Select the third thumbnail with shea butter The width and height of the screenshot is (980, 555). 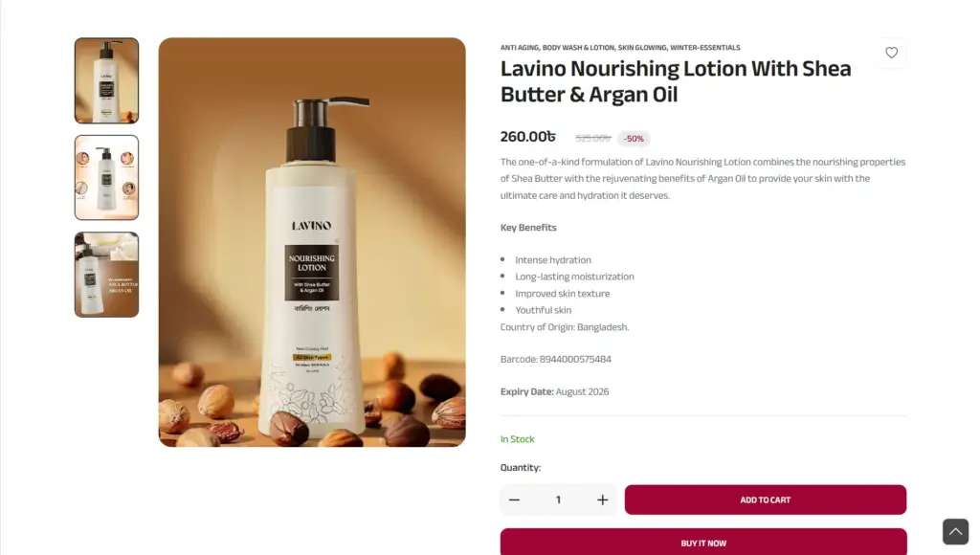pyautogui.click(x=107, y=275)
